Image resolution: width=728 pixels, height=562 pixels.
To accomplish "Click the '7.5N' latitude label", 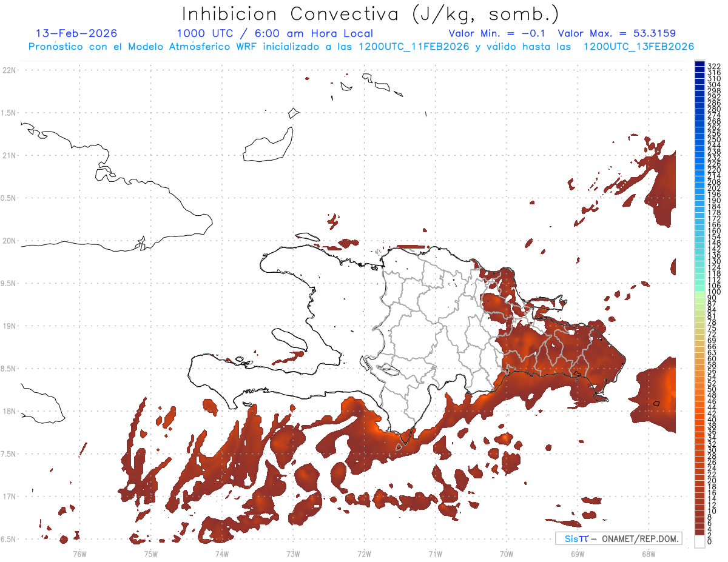I will coord(8,453).
